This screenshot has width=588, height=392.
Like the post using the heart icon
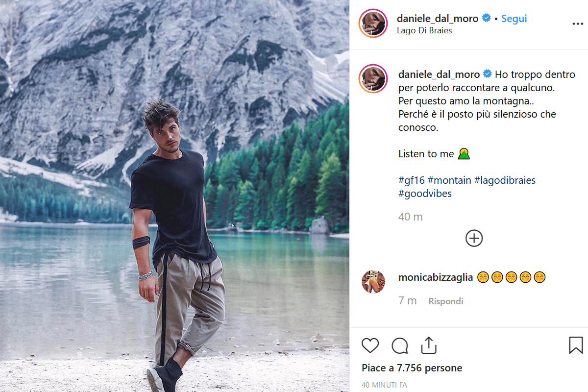pyautogui.click(x=370, y=345)
